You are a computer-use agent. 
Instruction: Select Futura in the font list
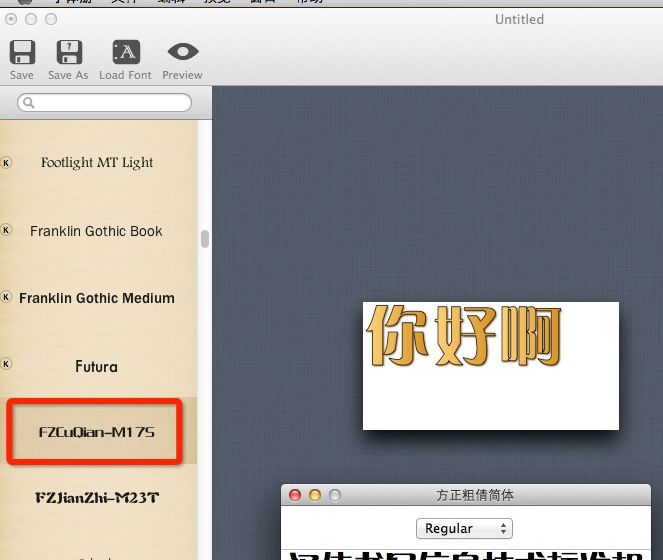96,367
